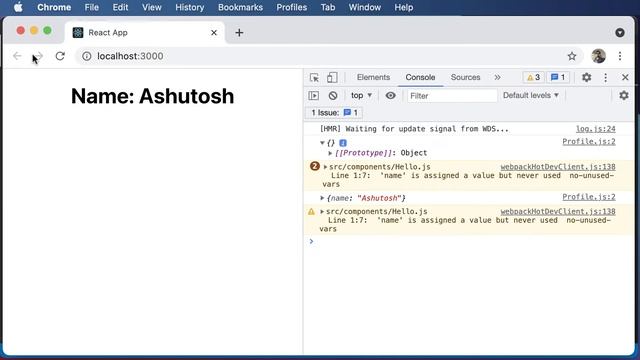Click the repeat-count 2 badge

pyautogui.click(x=314, y=167)
